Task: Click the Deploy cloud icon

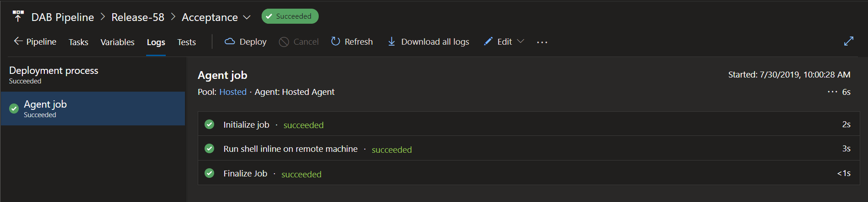Action: (230, 41)
